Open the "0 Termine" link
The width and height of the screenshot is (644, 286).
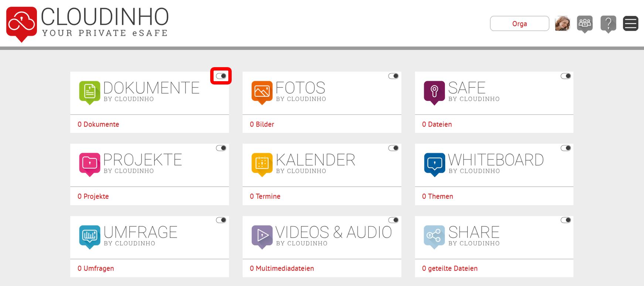tap(265, 196)
